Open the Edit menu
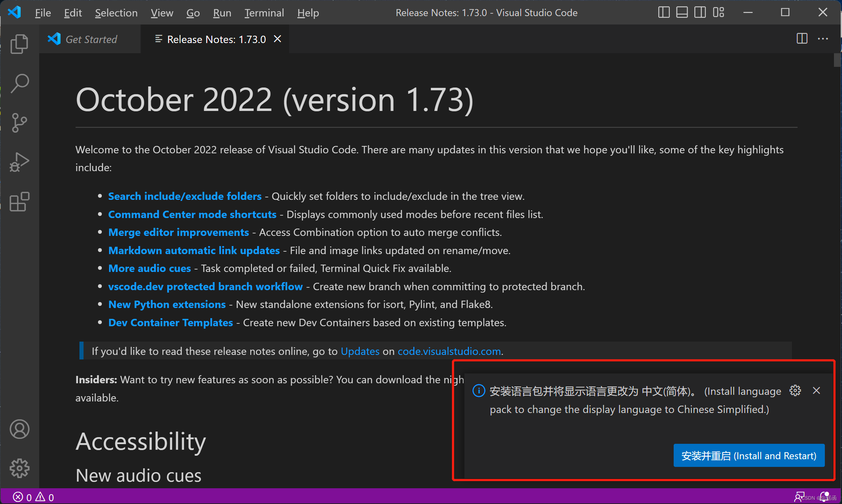The width and height of the screenshot is (842, 504). pyautogui.click(x=73, y=13)
